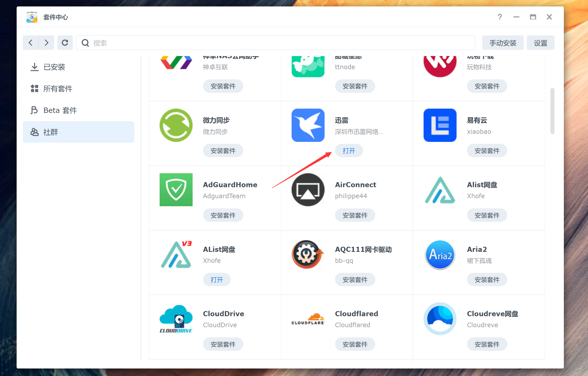
Task: Click the Cloudreve网盘 blue icon
Action: (440, 319)
